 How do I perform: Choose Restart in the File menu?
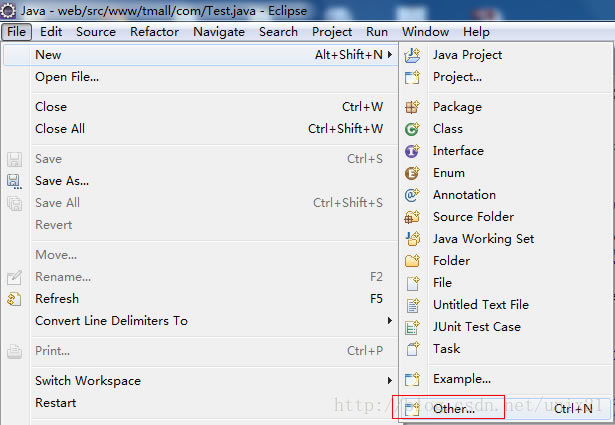coord(200,403)
